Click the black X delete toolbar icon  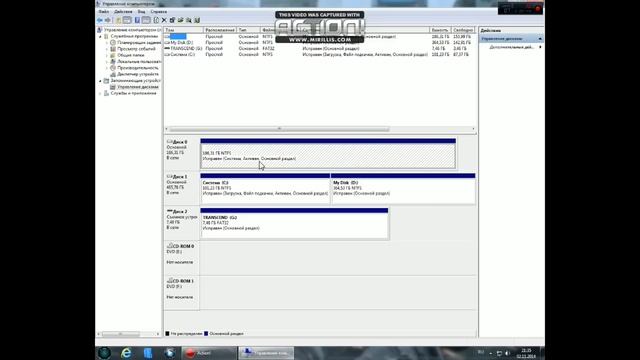coord(164,20)
